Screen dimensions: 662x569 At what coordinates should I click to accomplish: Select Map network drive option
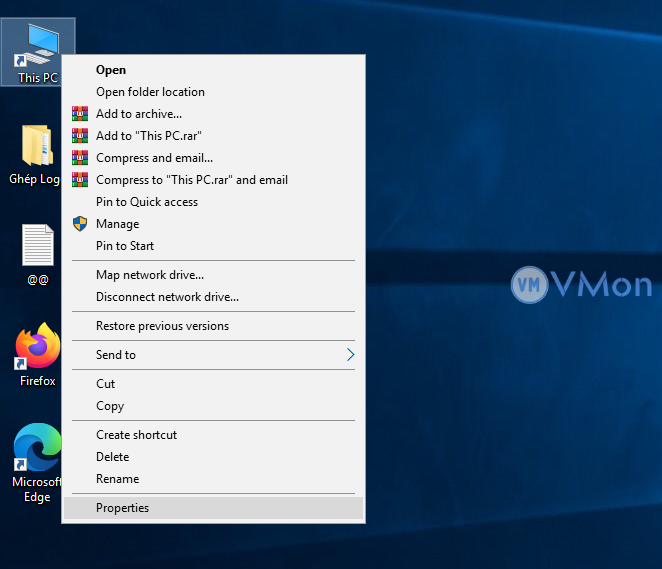click(x=150, y=275)
